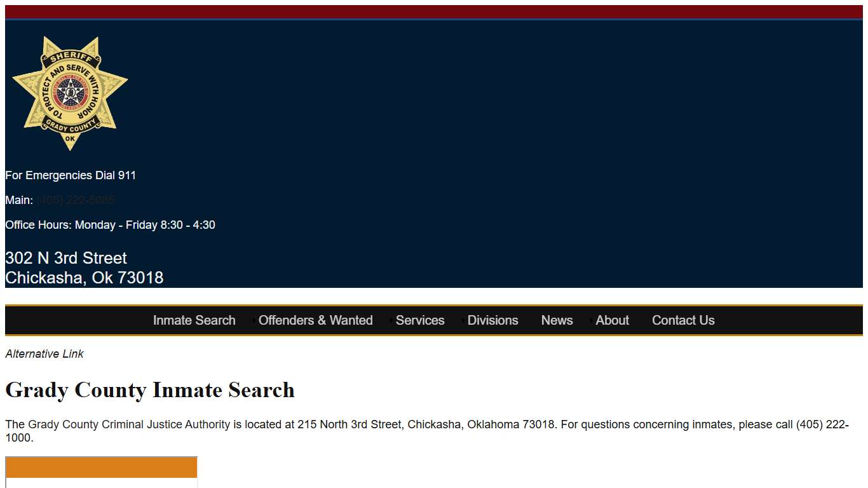Open the About menu
Image resolution: width=868 pixels, height=488 pixels.
[612, 320]
